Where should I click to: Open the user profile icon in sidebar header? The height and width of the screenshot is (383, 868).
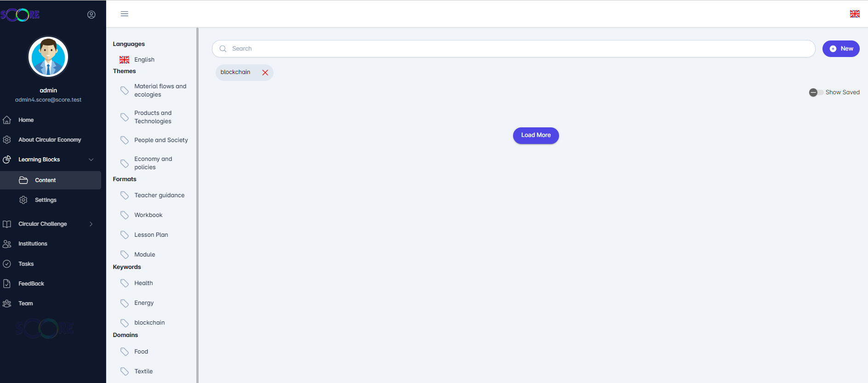tap(91, 15)
